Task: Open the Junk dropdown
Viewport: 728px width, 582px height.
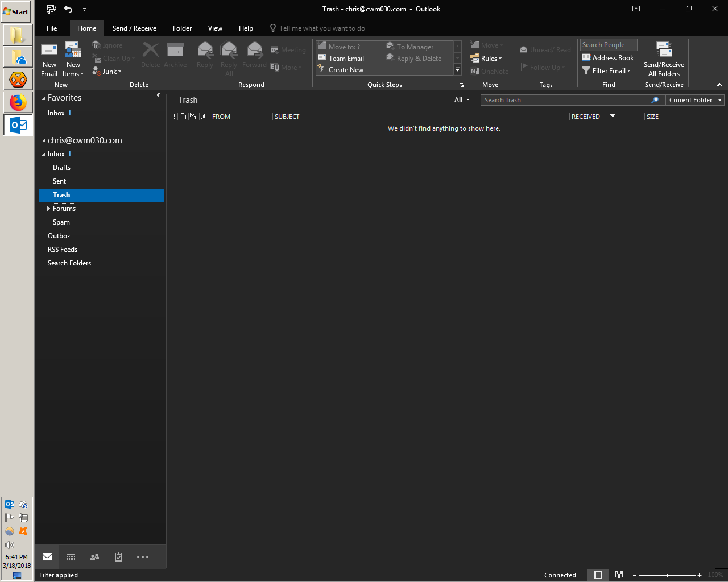Action: point(107,72)
